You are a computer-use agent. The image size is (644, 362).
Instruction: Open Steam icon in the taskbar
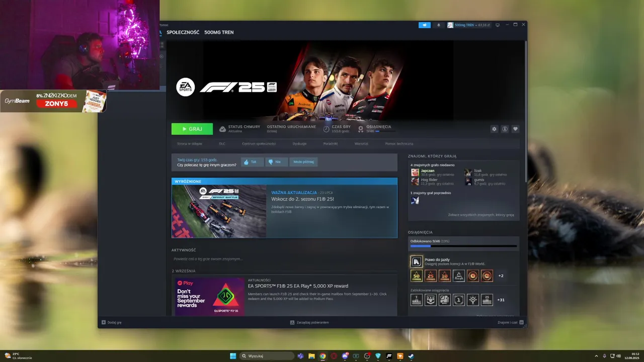411,356
